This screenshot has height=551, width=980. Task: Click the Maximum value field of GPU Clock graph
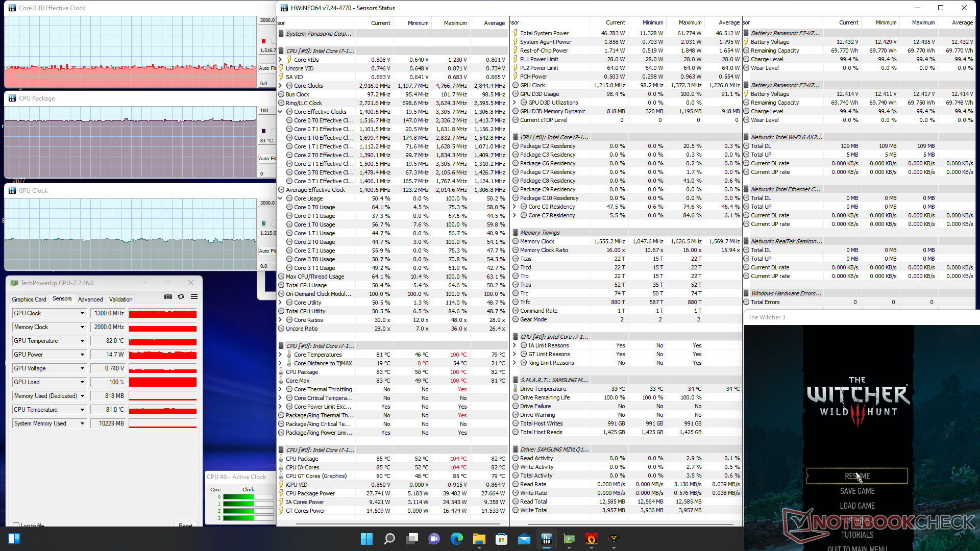pyautogui.click(x=267, y=203)
